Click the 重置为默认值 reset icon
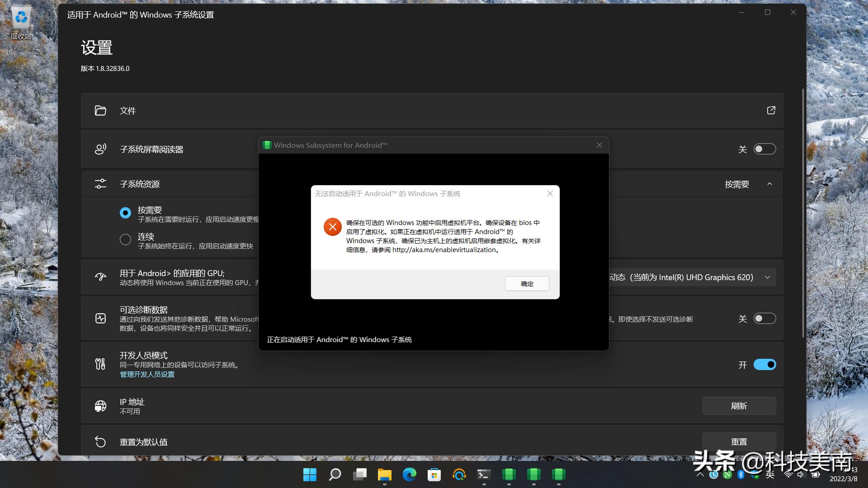 (100, 441)
